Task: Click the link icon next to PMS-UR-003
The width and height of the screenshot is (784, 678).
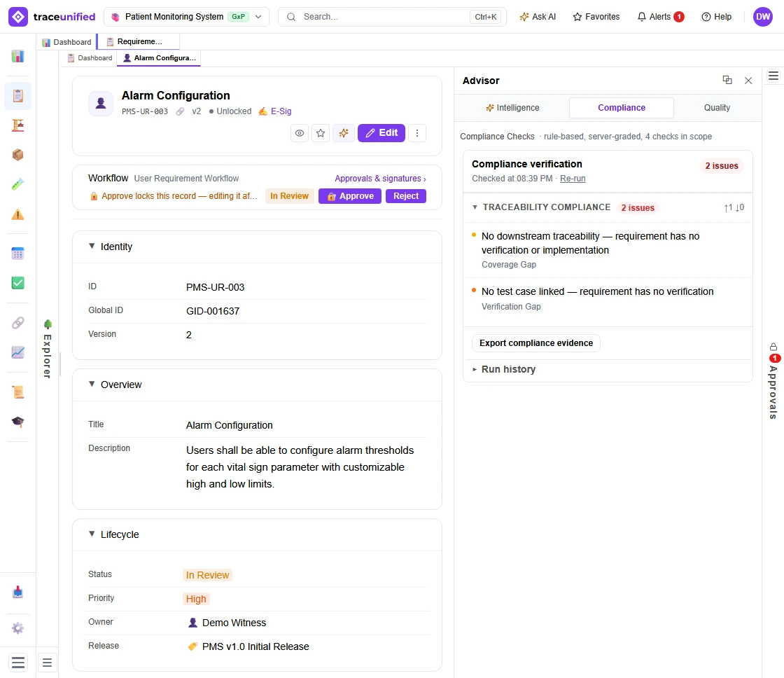Action: (180, 111)
